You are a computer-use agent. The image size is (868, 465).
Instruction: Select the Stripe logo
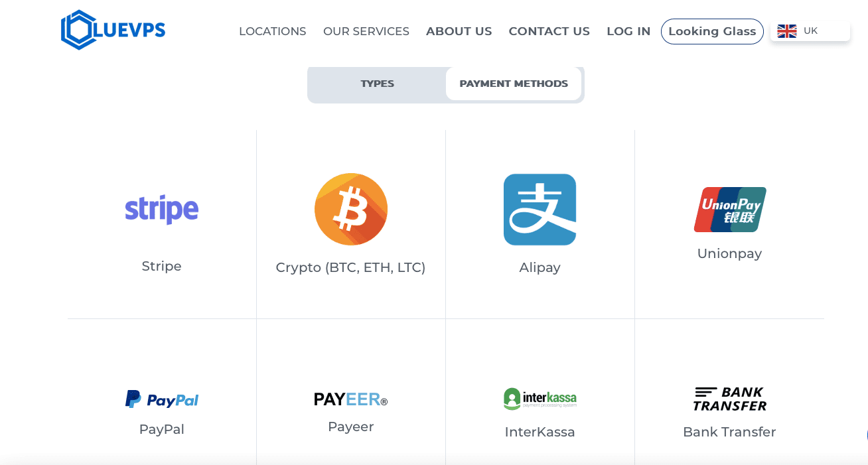click(x=162, y=210)
